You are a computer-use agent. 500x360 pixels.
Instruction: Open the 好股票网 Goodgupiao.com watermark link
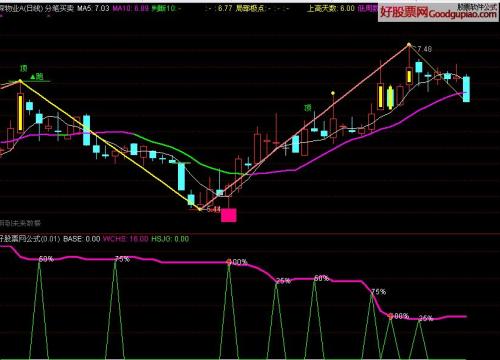click(x=438, y=13)
